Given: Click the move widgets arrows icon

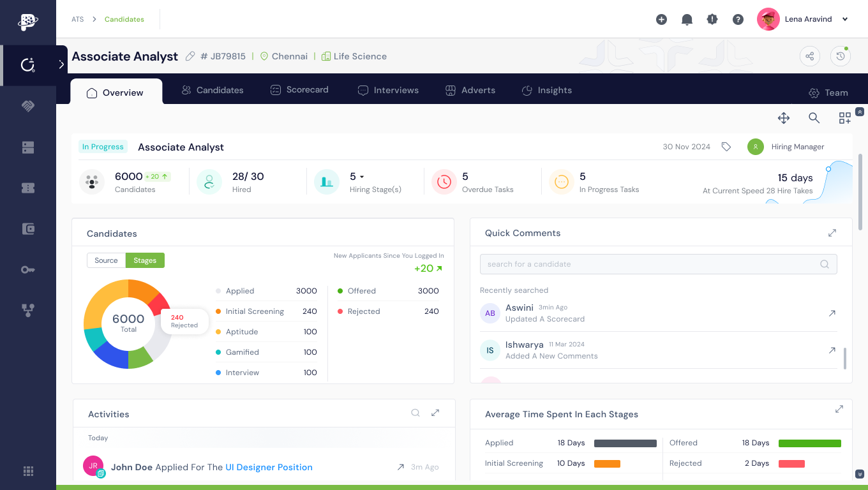Looking at the screenshot, I should click(x=784, y=118).
